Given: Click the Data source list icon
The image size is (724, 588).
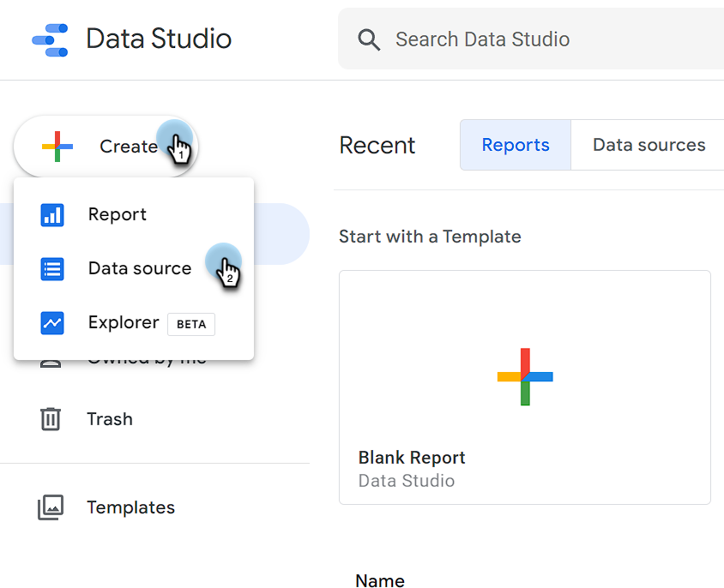Looking at the screenshot, I should (x=52, y=269).
